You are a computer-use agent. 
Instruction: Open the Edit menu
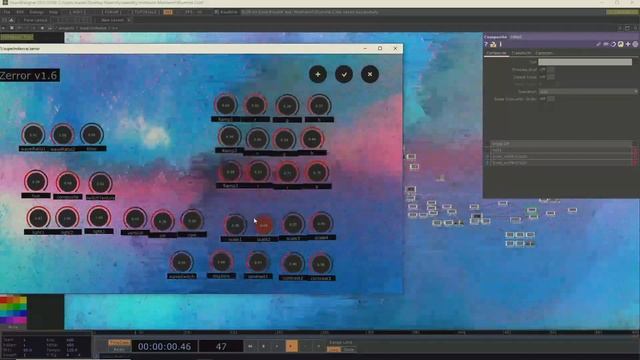click(20, 12)
